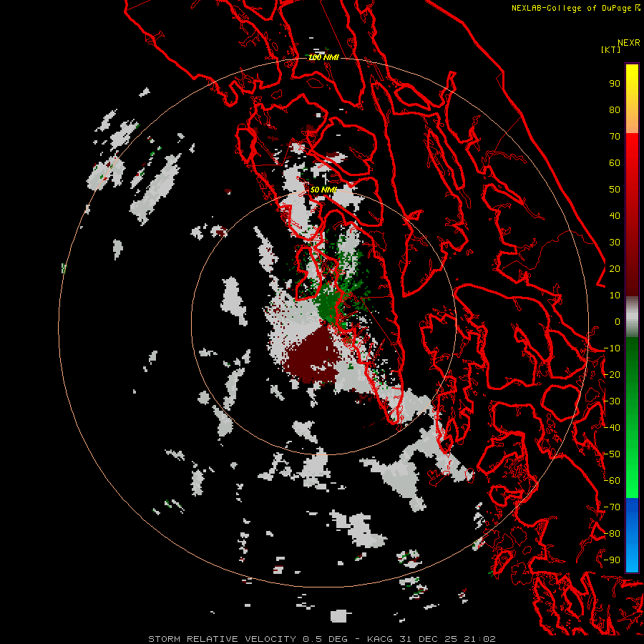This screenshot has width=644, height=644.
Task: Click the 50 value on the velocity scale
Action: pos(615,190)
